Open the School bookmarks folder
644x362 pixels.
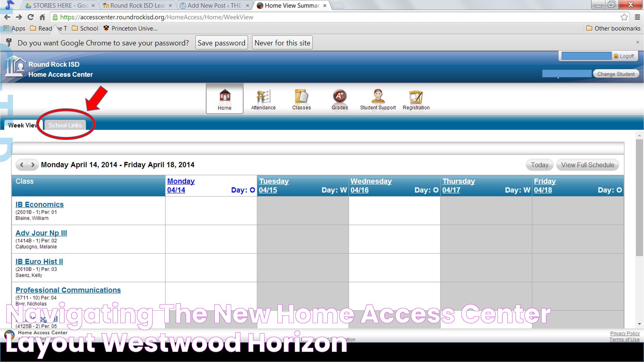pyautogui.click(x=85, y=28)
